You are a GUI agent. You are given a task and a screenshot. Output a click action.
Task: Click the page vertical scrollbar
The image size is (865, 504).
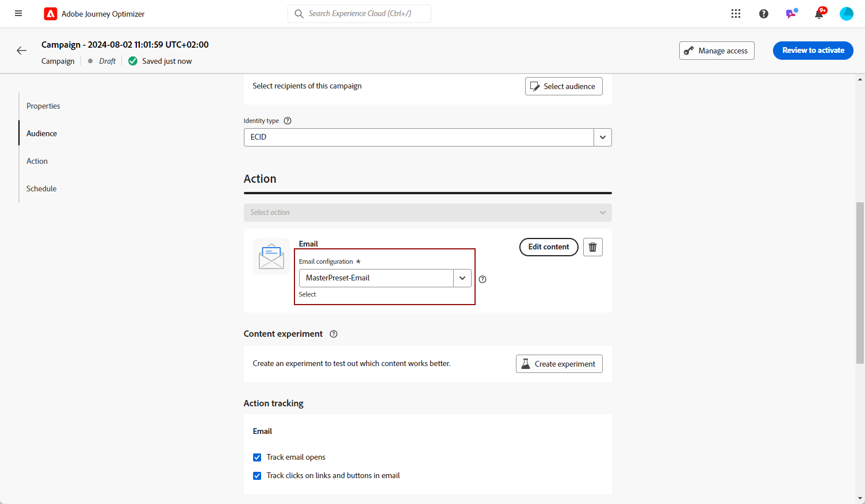click(x=860, y=282)
